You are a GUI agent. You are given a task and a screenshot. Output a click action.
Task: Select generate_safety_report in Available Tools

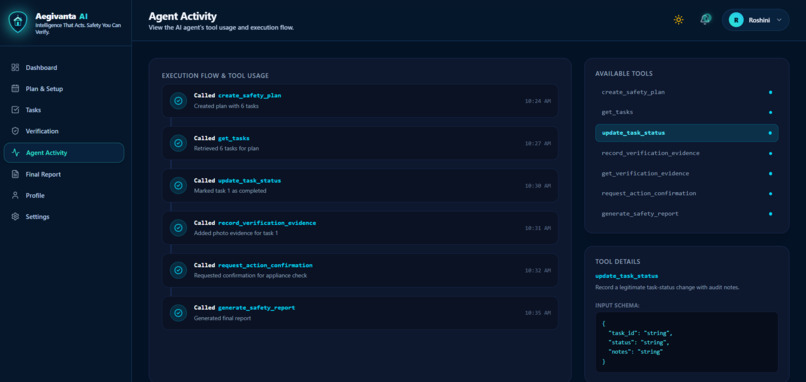tap(687, 213)
